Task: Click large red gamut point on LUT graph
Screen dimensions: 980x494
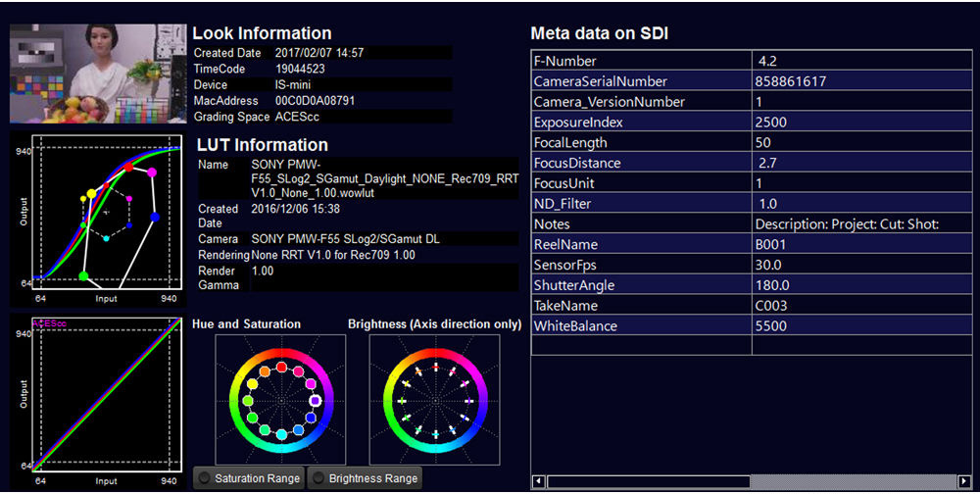Action: (x=128, y=167)
